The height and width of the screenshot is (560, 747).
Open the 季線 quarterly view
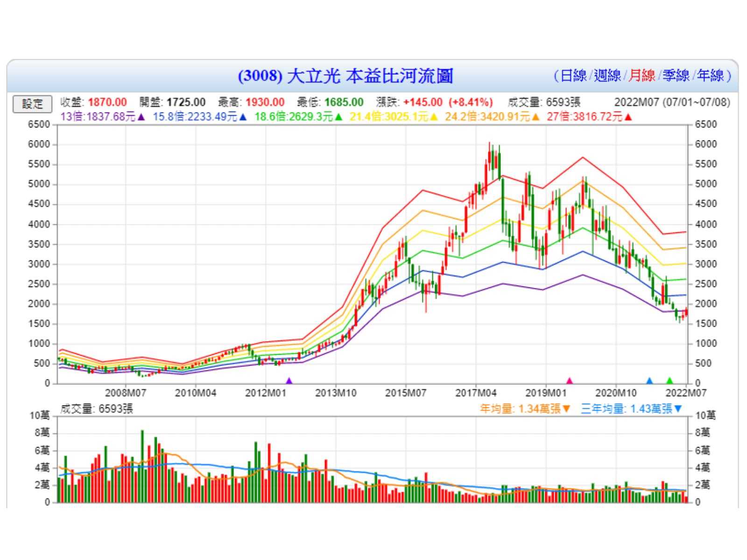pyautogui.click(x=676, y=76)
